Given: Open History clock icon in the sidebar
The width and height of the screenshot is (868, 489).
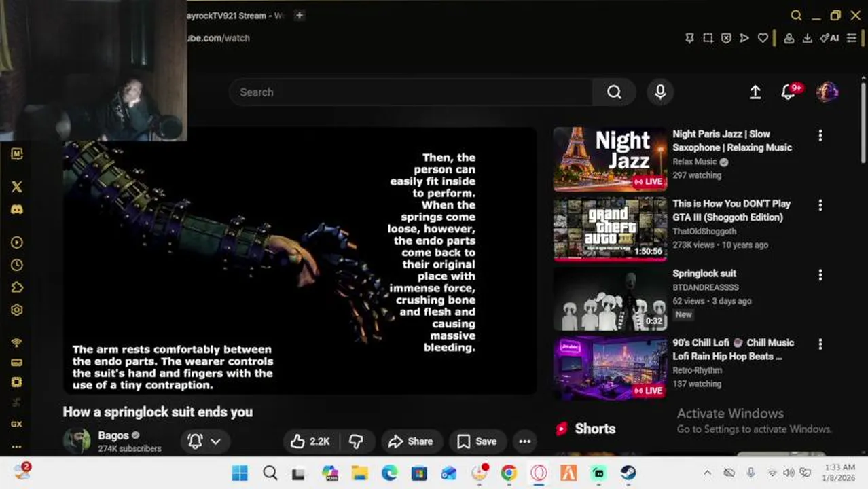Looking at the screenshot, I should click(17, 265).
